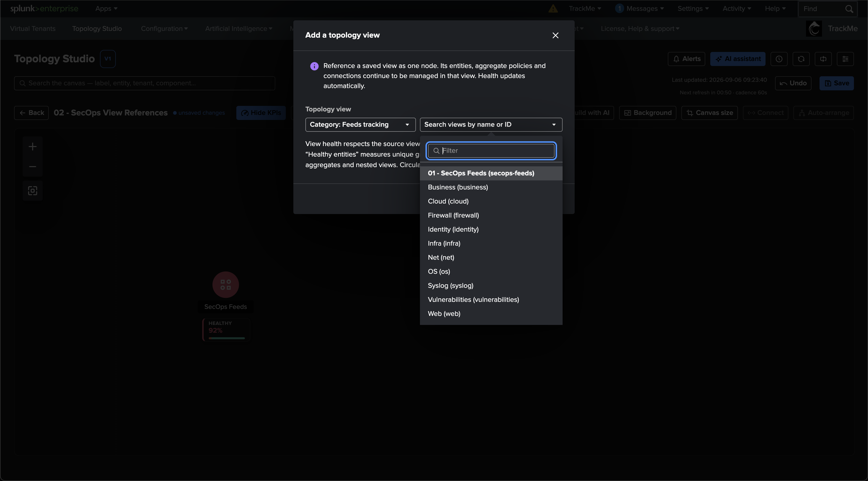The width and height of the screenshot is (868, 481).
Task: Choose the Cloud (cloud) view
Action: (x=491, y=201)
